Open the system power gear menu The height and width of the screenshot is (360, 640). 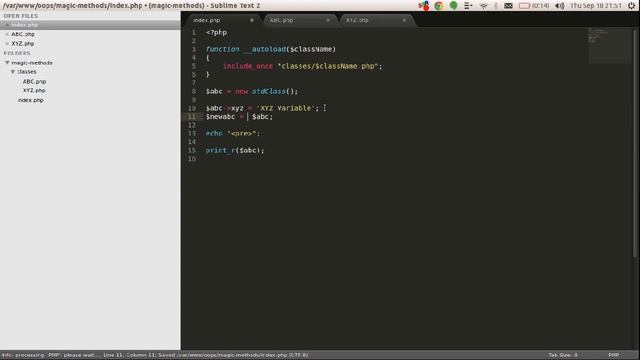[x=632, y=6]
